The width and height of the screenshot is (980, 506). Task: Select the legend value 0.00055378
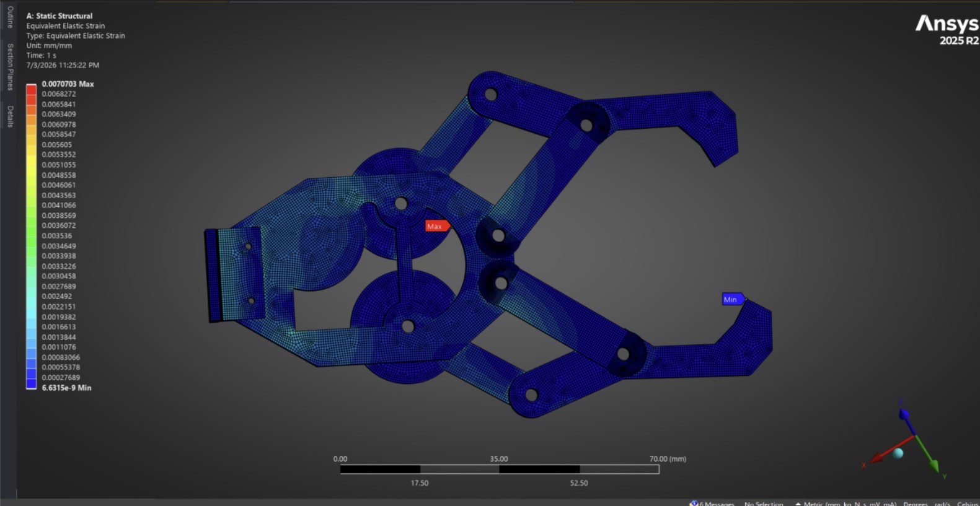tap(61, 367)
